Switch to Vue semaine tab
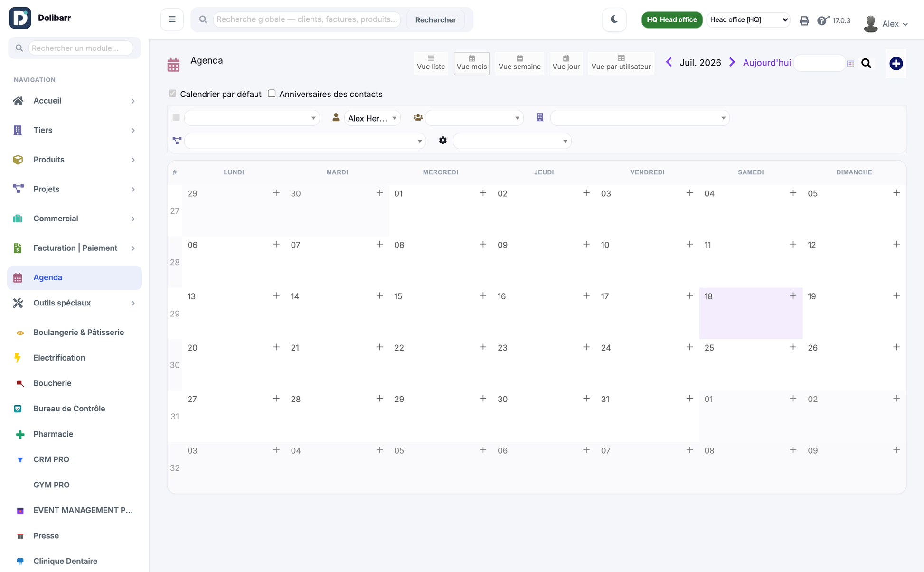The image size is (924, 572). click(x=519, y=63)
